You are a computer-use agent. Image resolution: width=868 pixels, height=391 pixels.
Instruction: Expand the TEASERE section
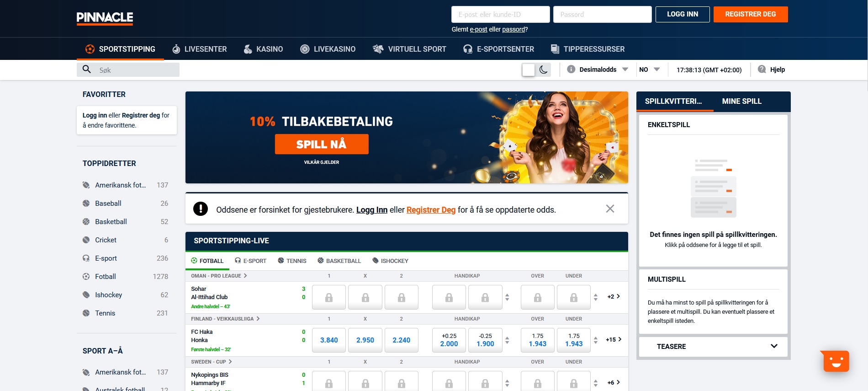[x=713, y=346]
